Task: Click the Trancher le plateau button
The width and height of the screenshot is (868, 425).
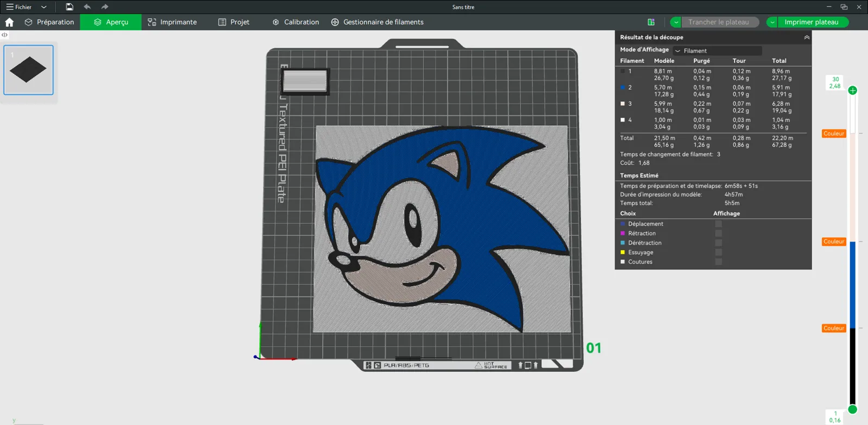Action: tap(719, 22)
